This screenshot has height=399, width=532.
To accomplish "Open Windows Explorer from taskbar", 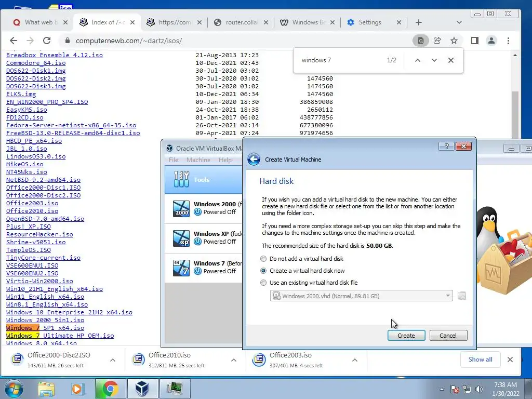I will click(46, 389).
